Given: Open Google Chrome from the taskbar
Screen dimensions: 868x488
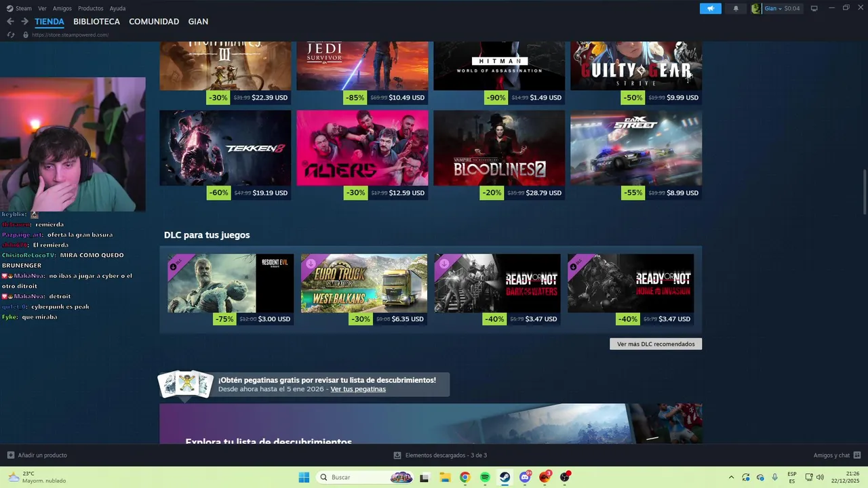Looking at the screenshot, I should 465,477.
